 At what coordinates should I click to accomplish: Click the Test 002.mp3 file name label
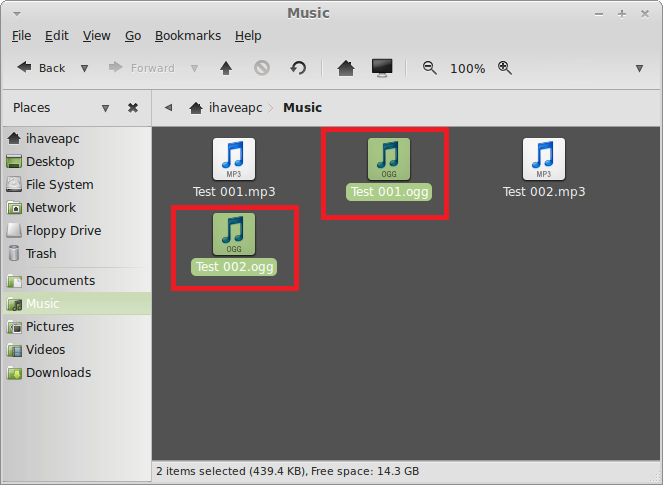pos(544,192)
